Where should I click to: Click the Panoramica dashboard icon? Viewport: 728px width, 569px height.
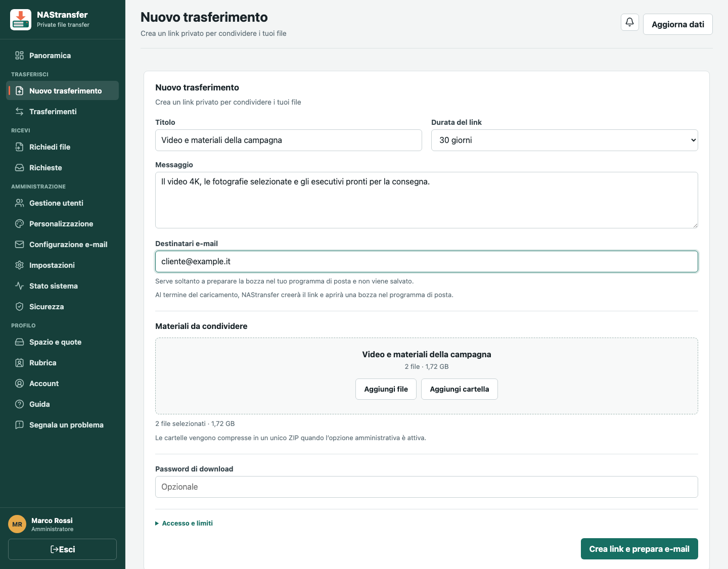[19, 56]
